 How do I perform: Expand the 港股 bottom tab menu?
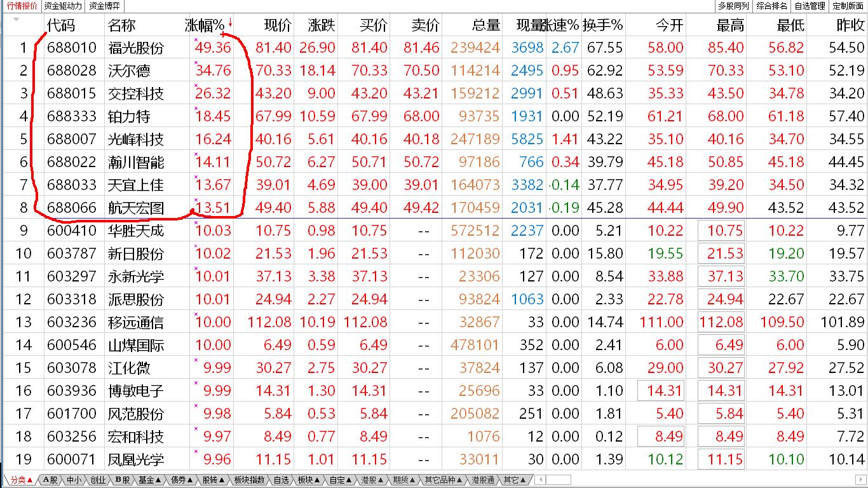click(372, 480)
